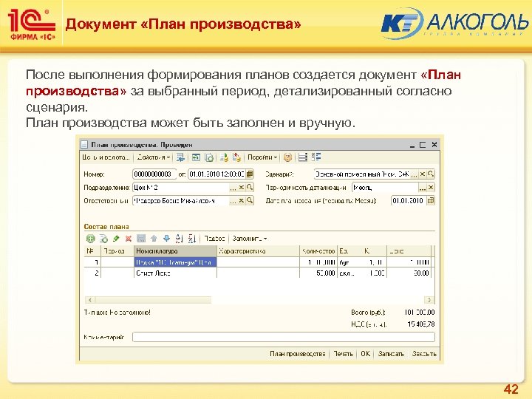
Task: Open the Перейти dropdown menu
Action: coord(262,157)
